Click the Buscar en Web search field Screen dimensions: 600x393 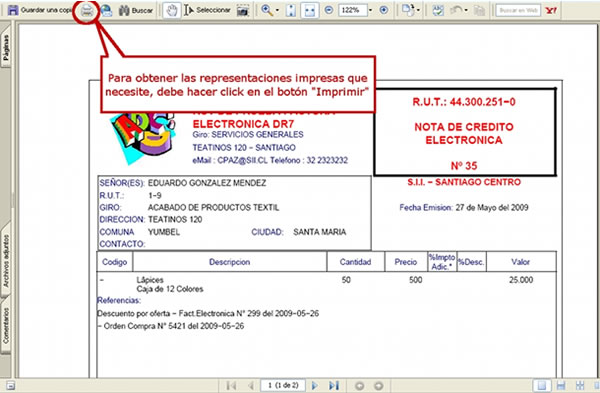point(518,10)
